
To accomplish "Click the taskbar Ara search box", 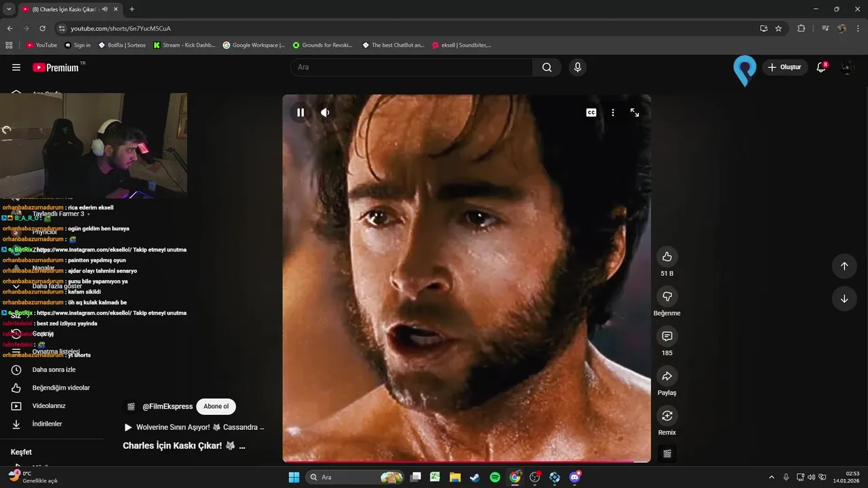I will pos(355,477).
